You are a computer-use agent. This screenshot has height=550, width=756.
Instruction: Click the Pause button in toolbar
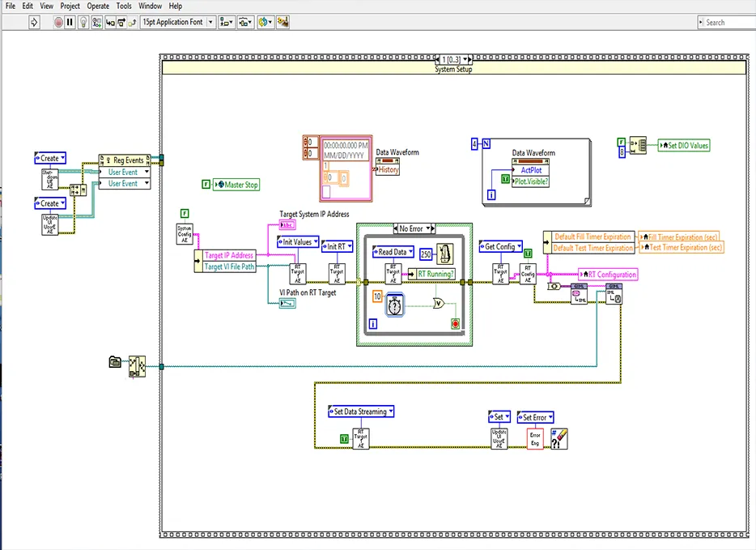70,23
